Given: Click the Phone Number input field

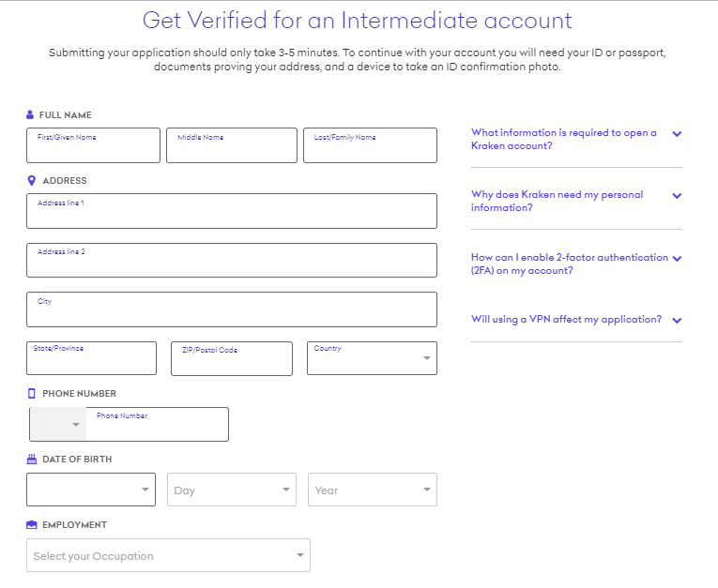Looking at the screenshot, I should point(157,425).
